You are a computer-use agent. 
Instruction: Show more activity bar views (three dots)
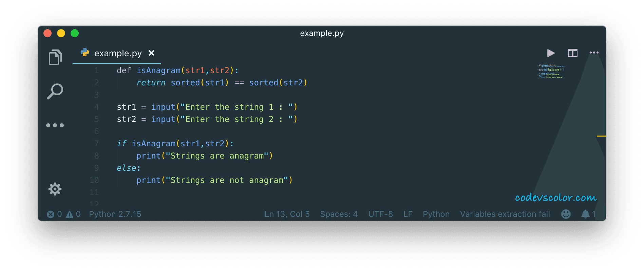55,125
